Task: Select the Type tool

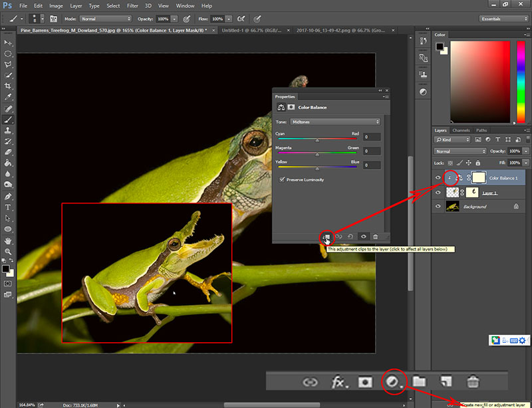Action: coord(8,207)
